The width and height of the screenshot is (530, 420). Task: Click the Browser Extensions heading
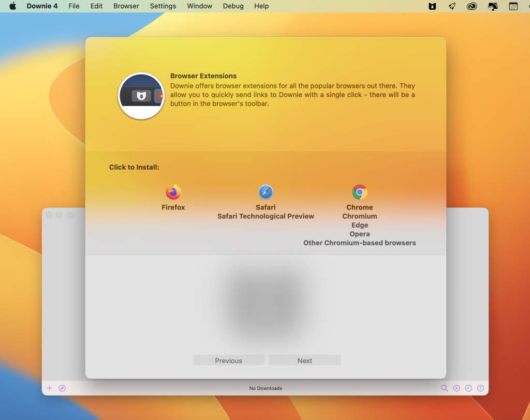[x=203, y=76]
